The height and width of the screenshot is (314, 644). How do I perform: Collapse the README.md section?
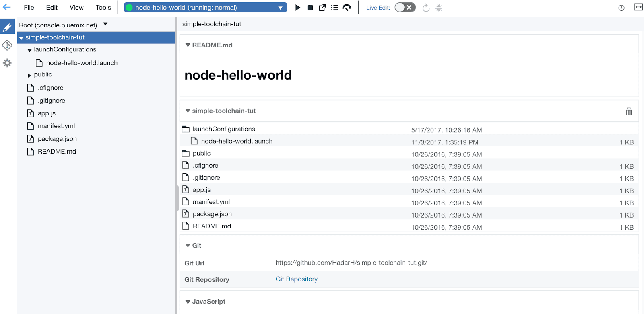pos(188,45)
